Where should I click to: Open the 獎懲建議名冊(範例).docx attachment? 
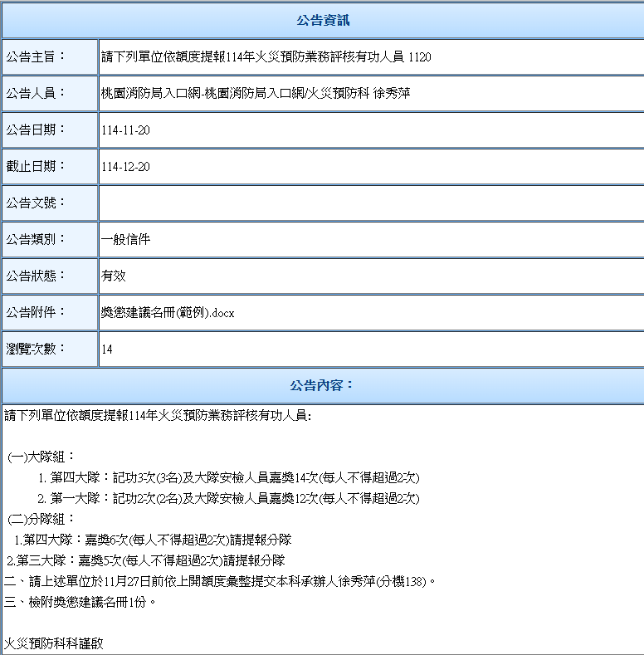tap(168, 313)
